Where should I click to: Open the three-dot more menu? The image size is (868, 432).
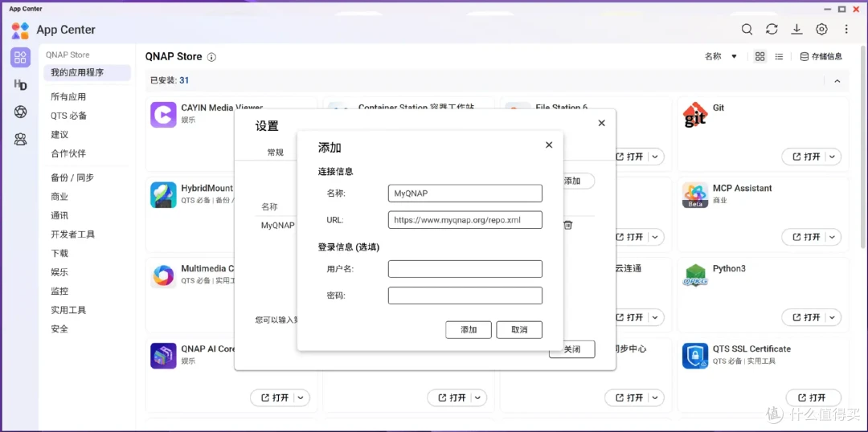[x=846, y=30]
